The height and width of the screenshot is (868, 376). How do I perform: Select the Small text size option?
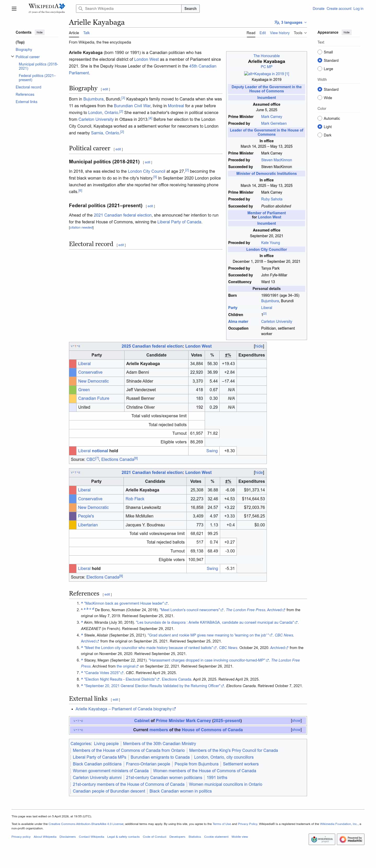coord(320,52)
